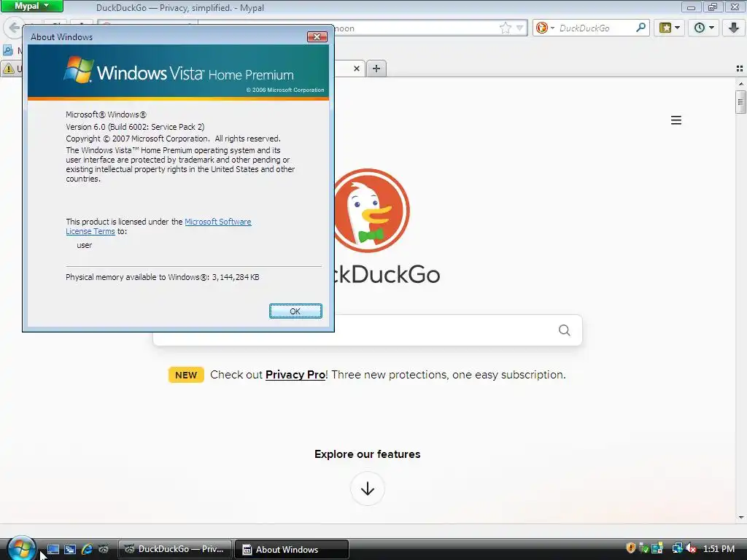Open a new tab with the plus button
This screenshot has height=560, width=747.
click(376, 69)
